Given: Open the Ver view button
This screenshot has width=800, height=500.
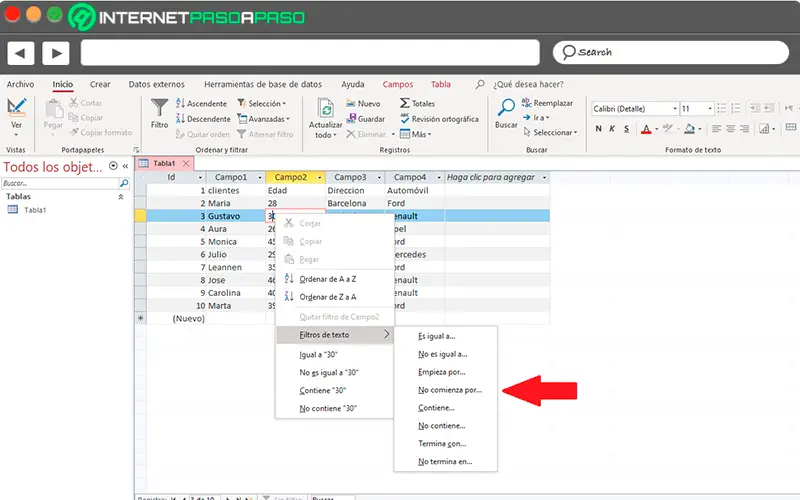Looking at the screenshot, I should [x=16, y=116].
